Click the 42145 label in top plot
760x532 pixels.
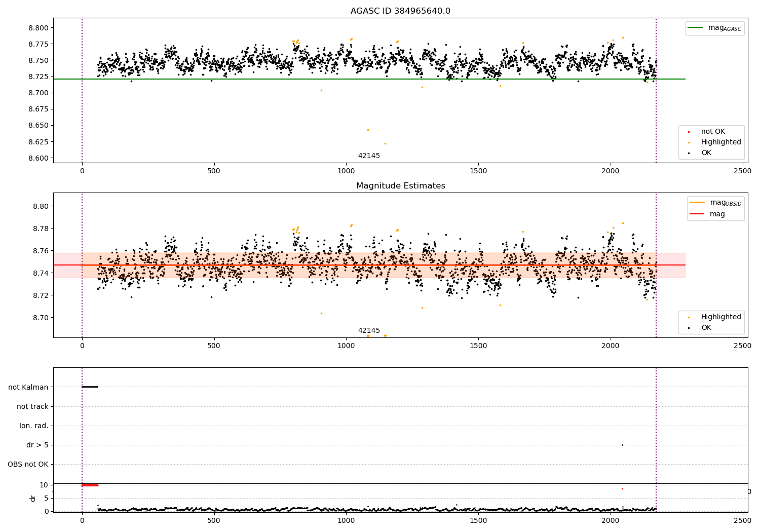coord(369,156)
